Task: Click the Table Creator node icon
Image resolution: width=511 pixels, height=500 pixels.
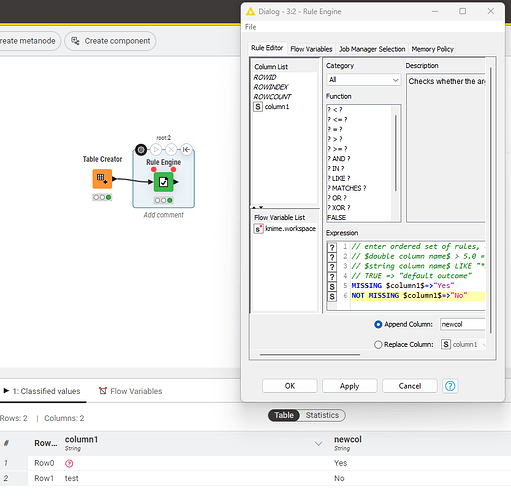Action: 102,179
